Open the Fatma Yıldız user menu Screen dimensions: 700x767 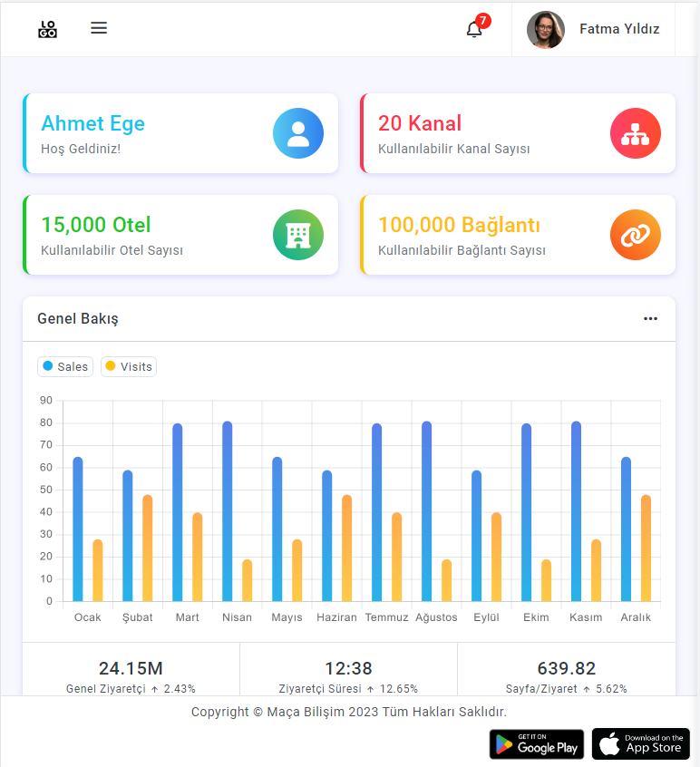click(x=619, y=29)
